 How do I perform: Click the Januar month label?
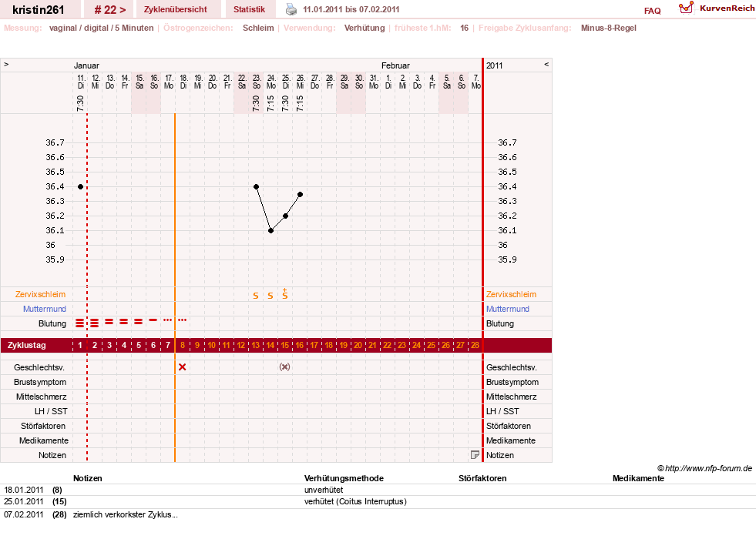click(86, 65)
